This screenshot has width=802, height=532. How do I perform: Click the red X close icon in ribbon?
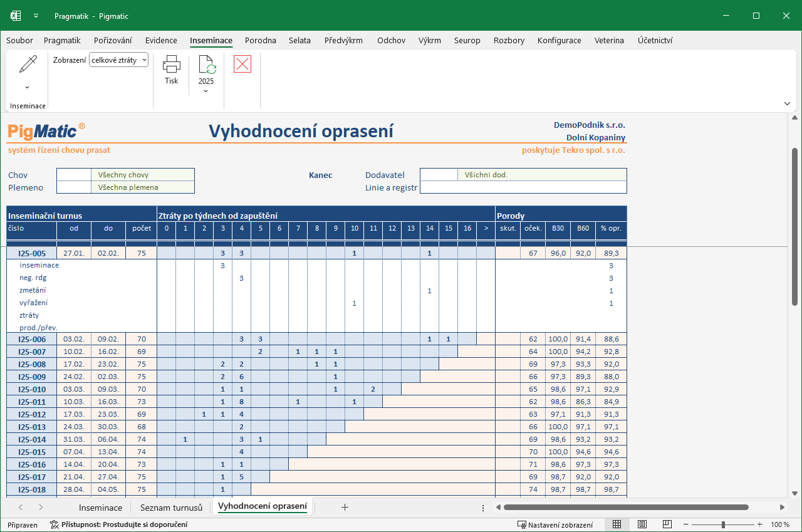click(242, 64)
